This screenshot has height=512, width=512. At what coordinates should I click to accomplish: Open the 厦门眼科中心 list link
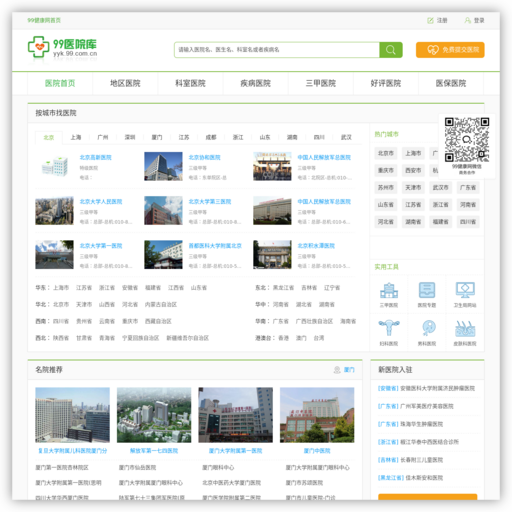pos(218,468)
